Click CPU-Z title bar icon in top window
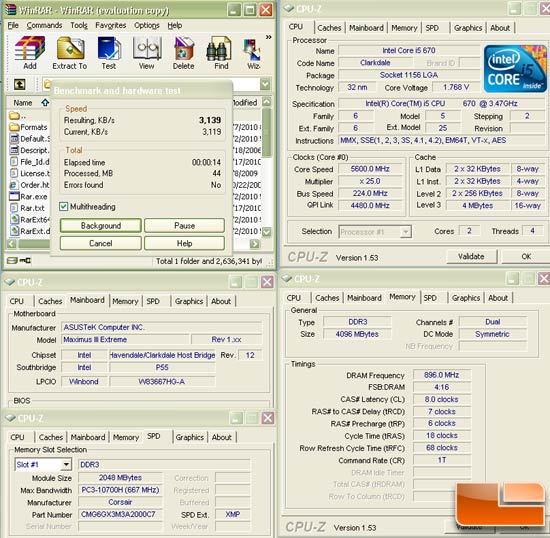 pyautogui.click(x=289, y=8)
